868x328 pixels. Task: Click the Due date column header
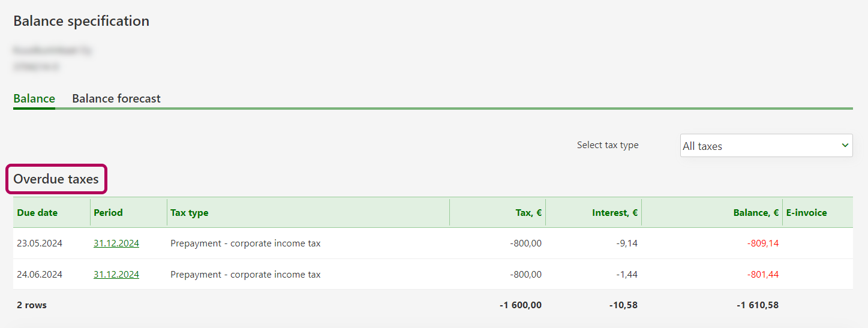37,212
